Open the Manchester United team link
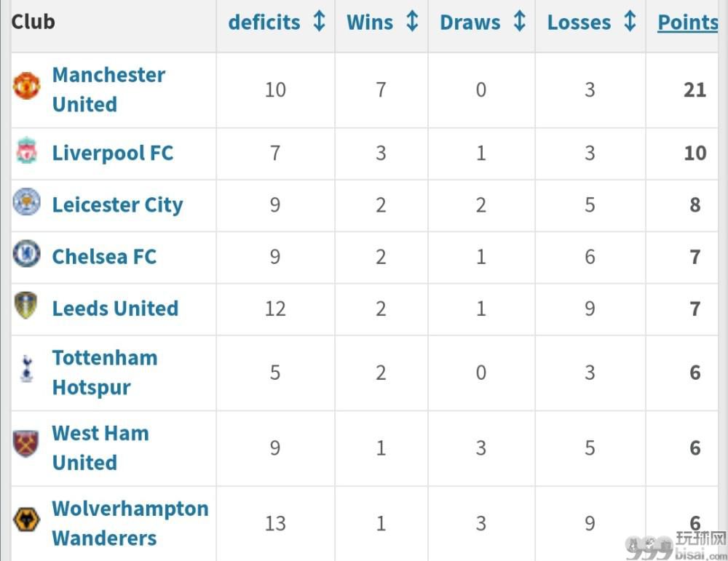Image resolution: width=728 pixels, height=561 pixels. pos(108,89)
